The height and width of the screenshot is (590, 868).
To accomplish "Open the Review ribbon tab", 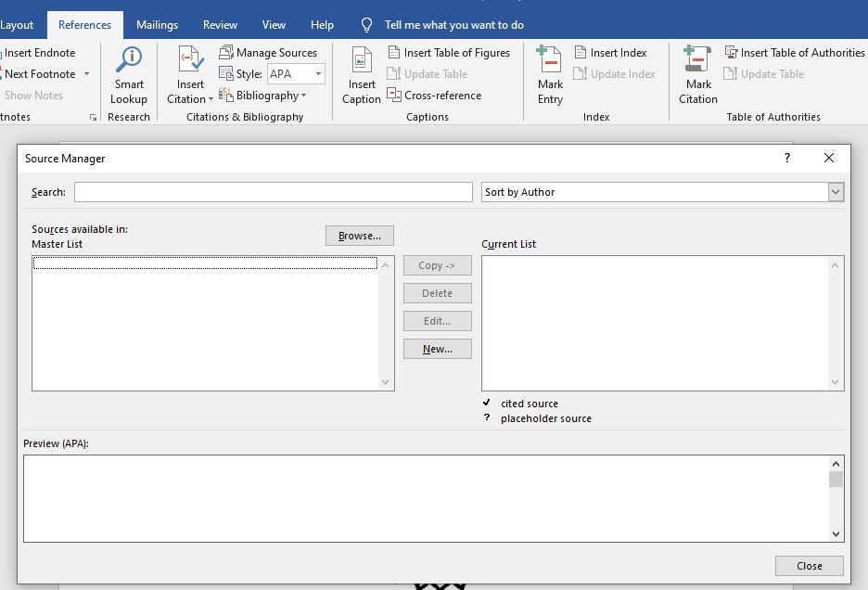I will point(220,25).
